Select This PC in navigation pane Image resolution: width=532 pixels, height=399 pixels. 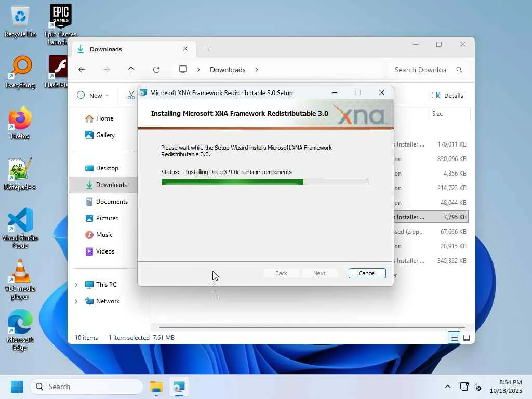(x=106, y=285)
